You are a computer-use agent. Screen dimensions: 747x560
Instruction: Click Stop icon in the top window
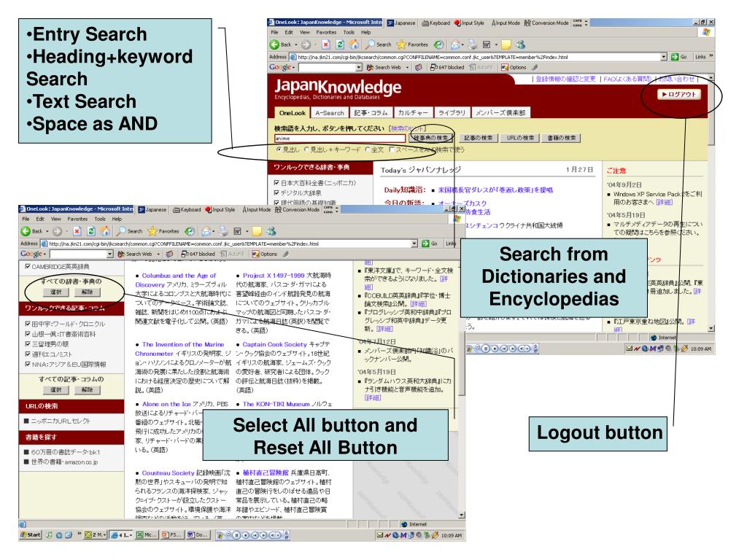pyautogui.click(x=326, y=44)
